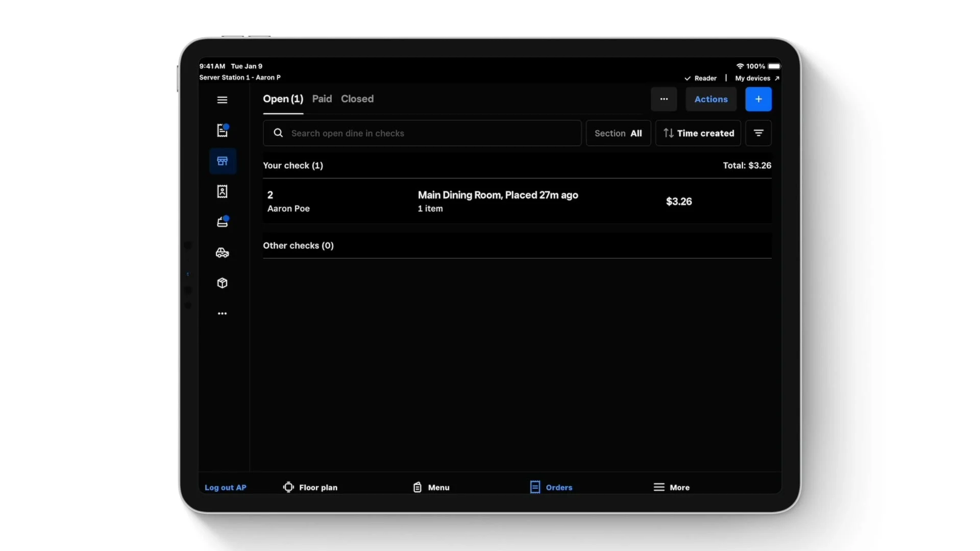Select the package box icon in the sidebar
980x551 pixels.
222,283
